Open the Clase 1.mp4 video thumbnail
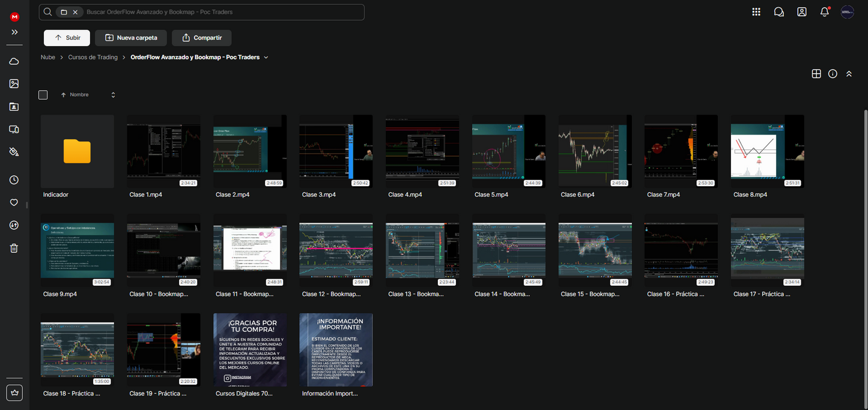The image size is (868, 410). pyautogui.click(x=163, y=151)
